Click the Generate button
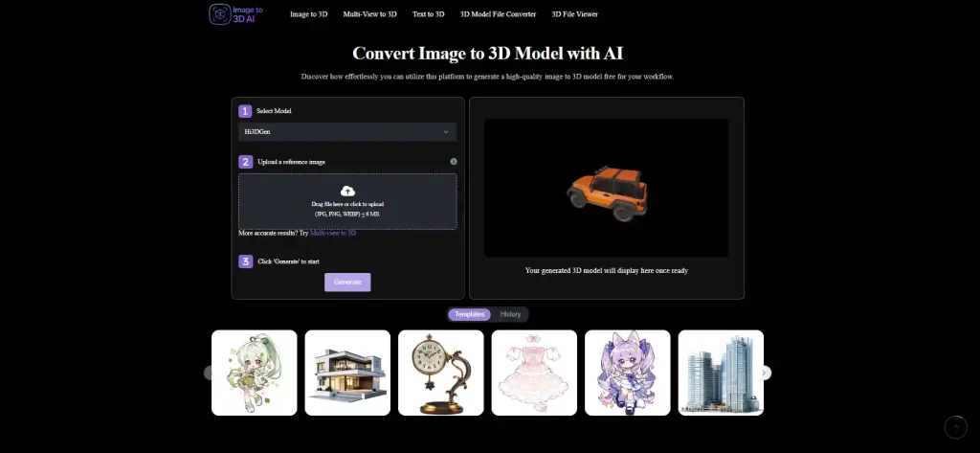The height and width of the screenshot is (453, 980). pyautogui.click(x=347, y=283)
